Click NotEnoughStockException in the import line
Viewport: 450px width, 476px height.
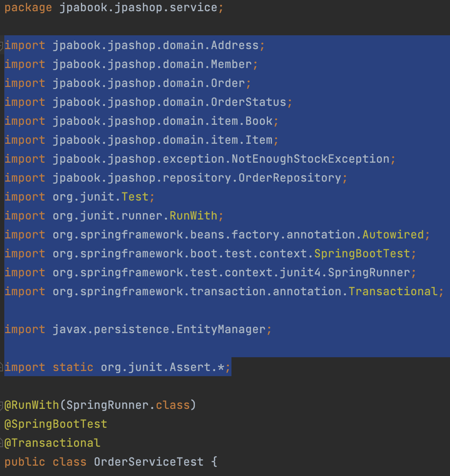pos(310,159)
